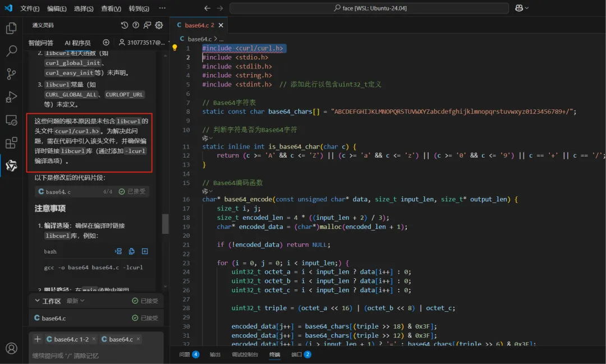Switch to the 智能问答 tab
The width and height of the screenshot is (606, 364).
click(x=41, y=43)
